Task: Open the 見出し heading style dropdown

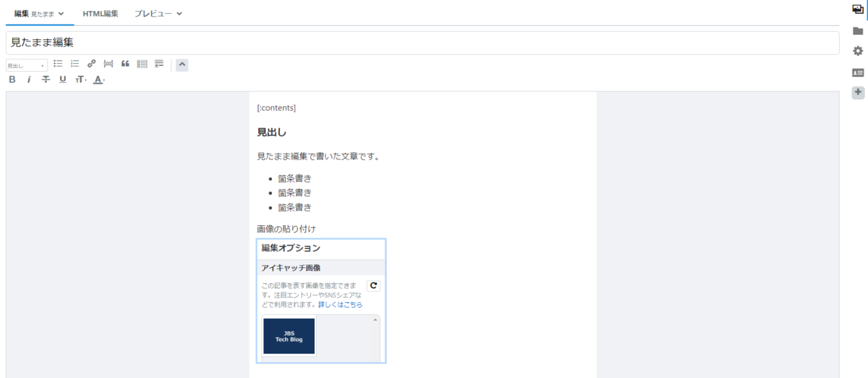Action: click(27, 65)
